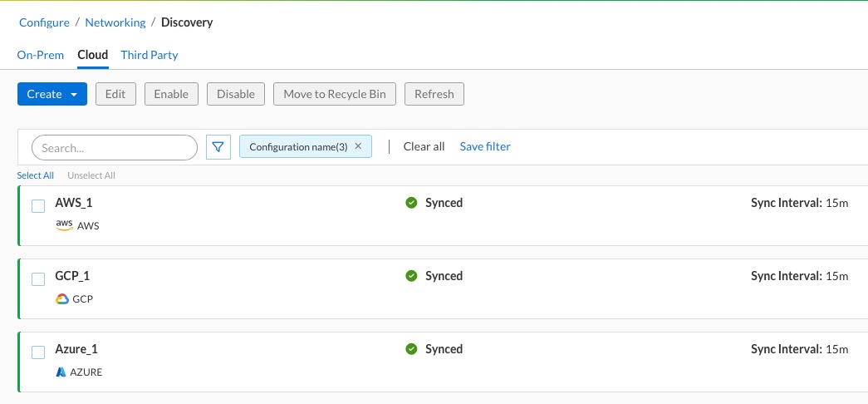Screen dimensions: 868x404
Task: Remove the Configuration name filter chip
Action: tap(358, 146)
